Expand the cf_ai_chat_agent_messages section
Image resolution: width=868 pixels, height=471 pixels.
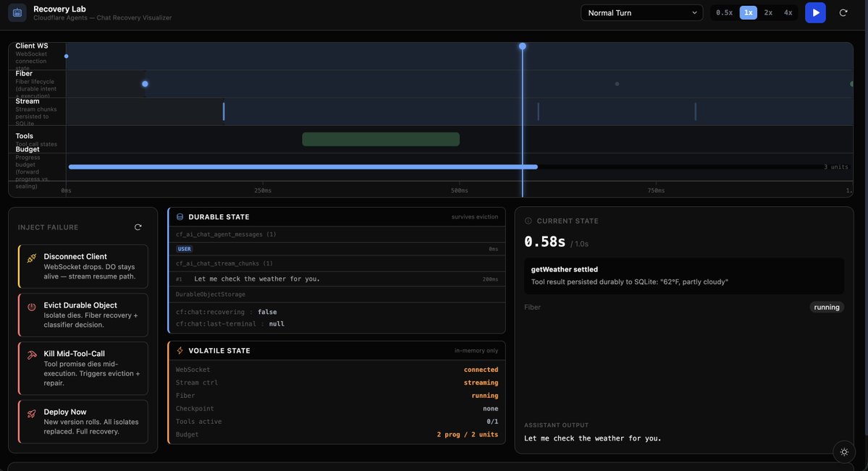point(337,234)
